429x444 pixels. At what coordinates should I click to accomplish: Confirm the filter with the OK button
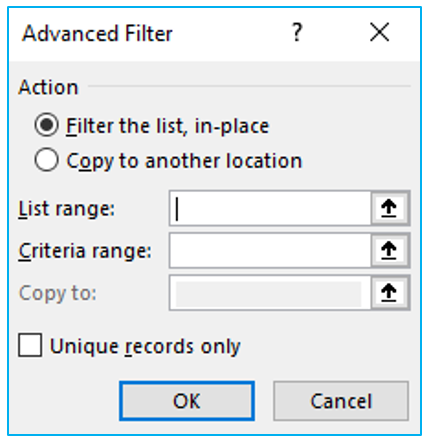[x=187, y=401]
